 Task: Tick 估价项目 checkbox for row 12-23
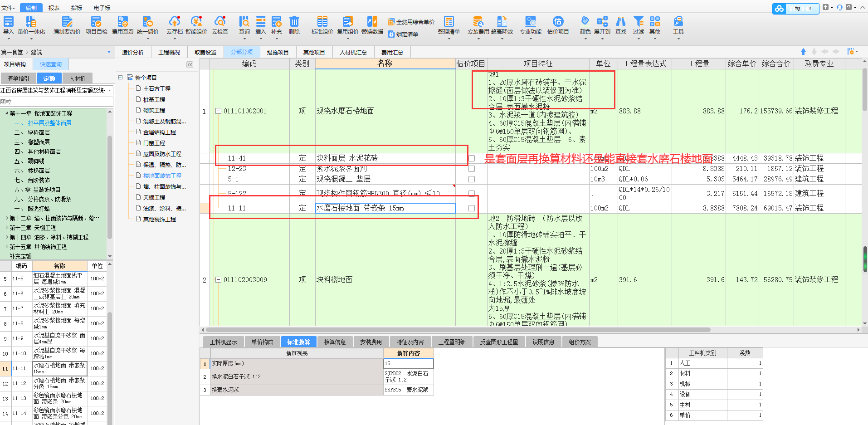click(x=472, y=169)
